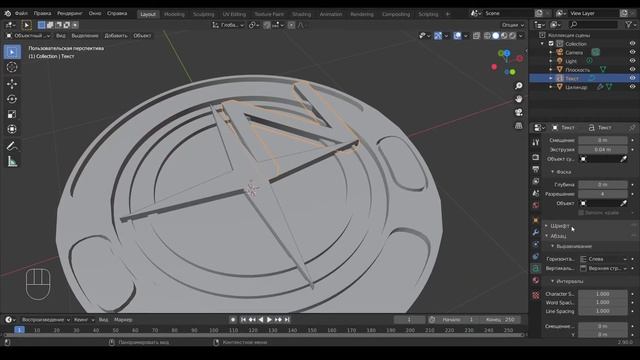
Task: Hide the Light object in outliner
Action: (x=632, y=61)
